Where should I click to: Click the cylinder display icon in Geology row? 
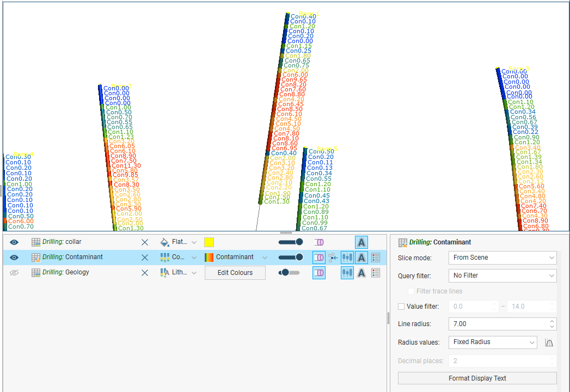point(319,273)
